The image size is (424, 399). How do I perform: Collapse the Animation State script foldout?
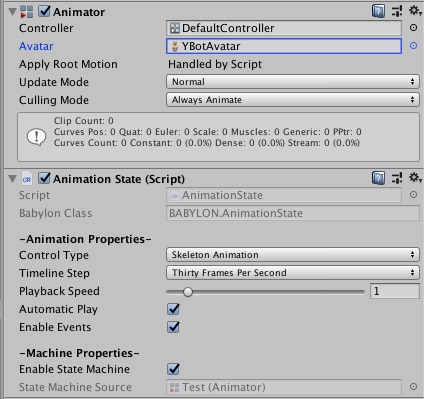13,179
